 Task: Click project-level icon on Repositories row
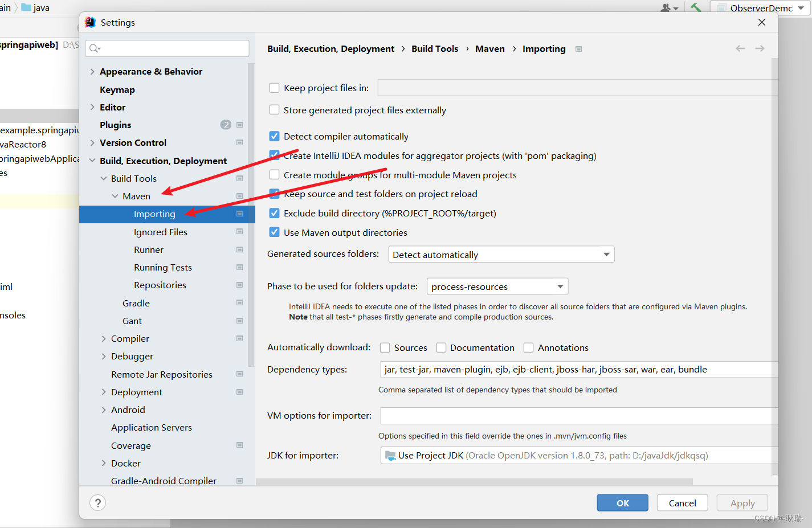point(239,285)
